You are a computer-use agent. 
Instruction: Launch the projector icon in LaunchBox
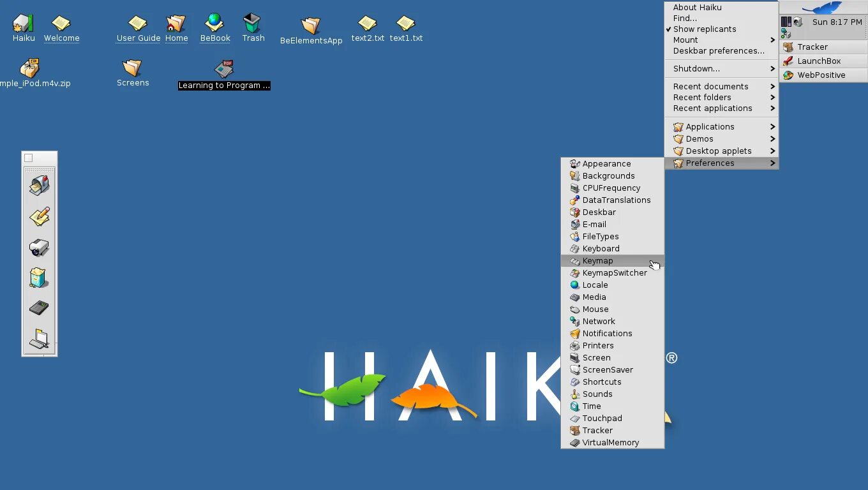[x=39, y=246]
